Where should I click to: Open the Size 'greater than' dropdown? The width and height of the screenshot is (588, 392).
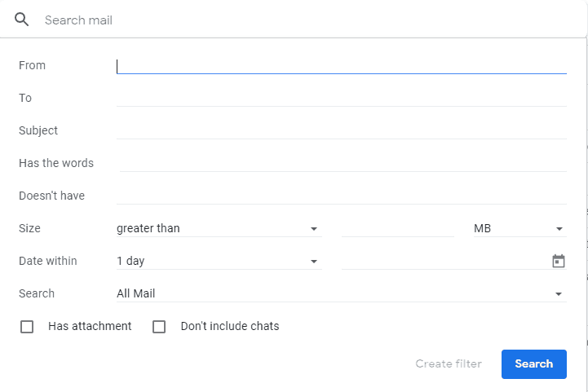[217, 228]
